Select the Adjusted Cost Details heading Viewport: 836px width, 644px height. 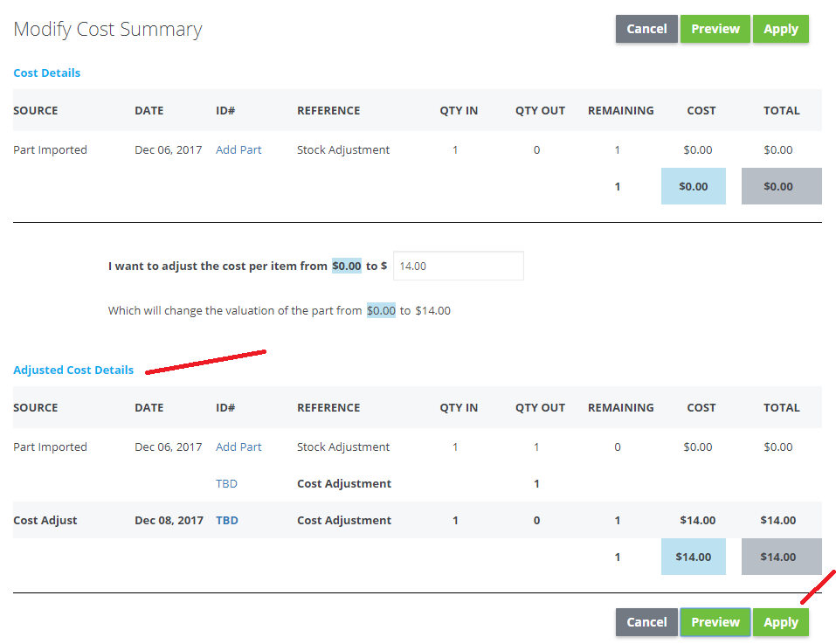73,370
